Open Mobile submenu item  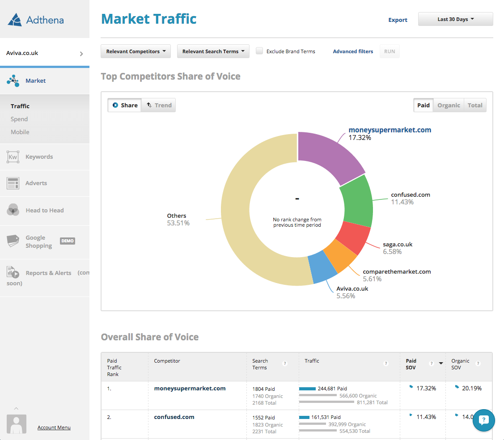pos(20,132)
